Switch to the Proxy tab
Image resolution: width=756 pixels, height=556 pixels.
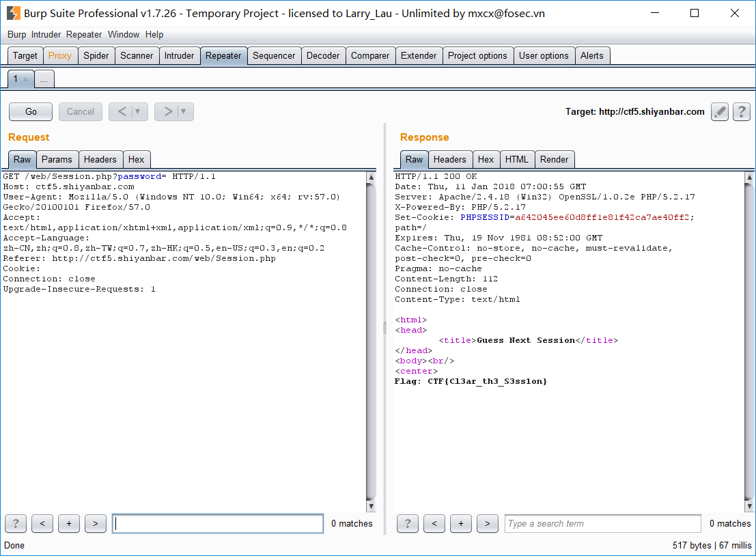pyautogui.click(x=60, y=56)
